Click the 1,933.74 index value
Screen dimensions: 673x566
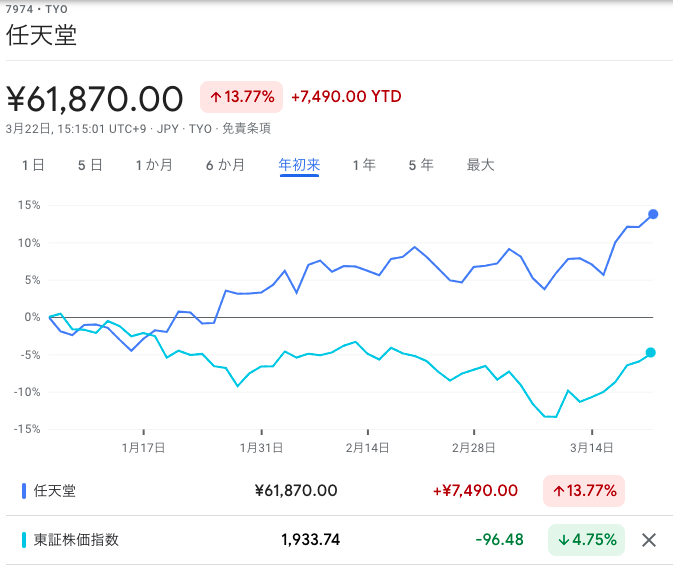click(x=310, y=540)
